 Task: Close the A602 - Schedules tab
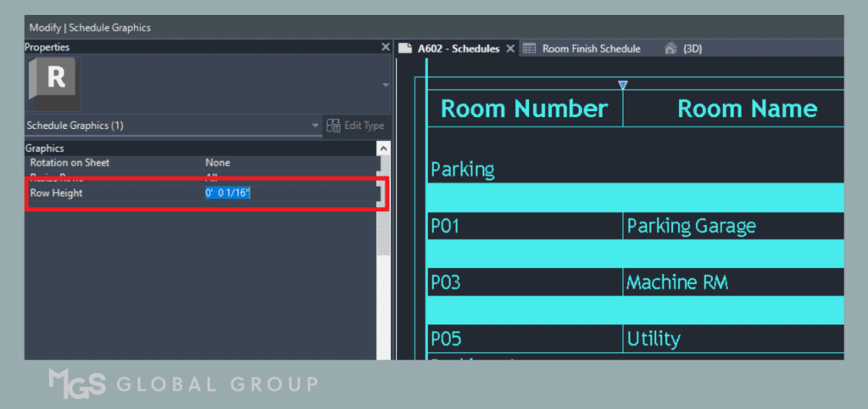coord(510,48)
